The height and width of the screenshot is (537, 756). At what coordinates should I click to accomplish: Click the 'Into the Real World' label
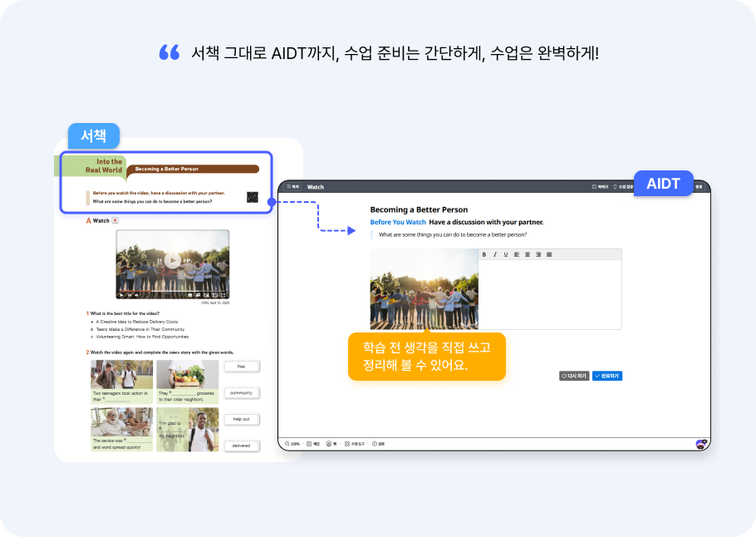click(104, 165)
